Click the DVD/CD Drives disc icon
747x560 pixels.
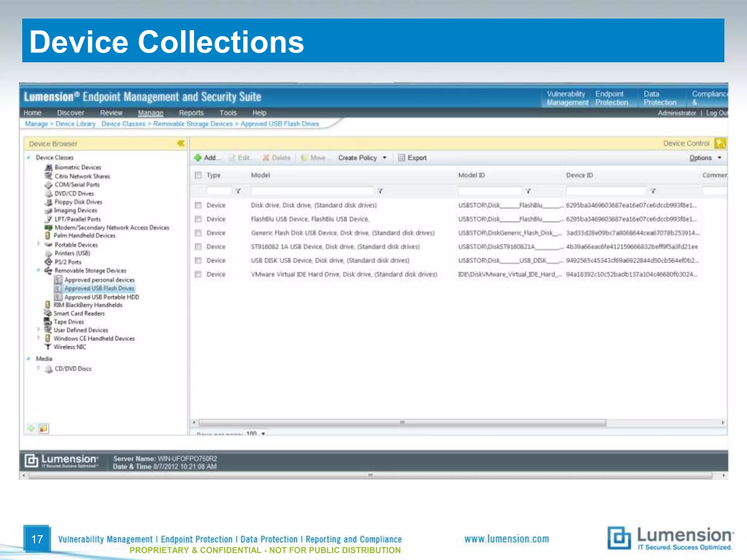click(49, 194)
